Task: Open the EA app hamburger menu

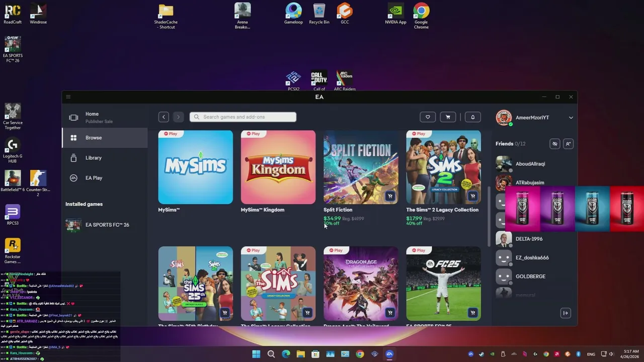Action: point(68,97)
